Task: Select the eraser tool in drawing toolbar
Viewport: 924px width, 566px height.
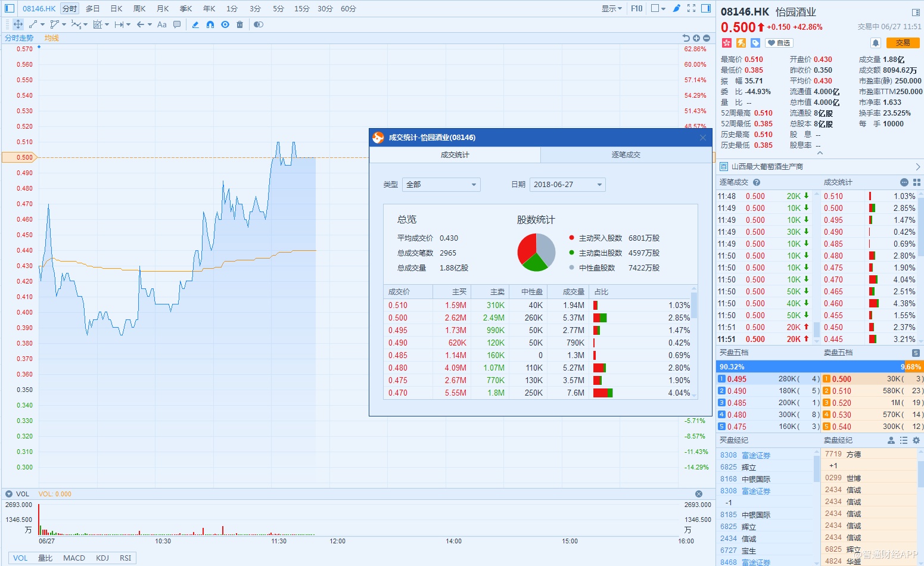Action: [195, 24]
